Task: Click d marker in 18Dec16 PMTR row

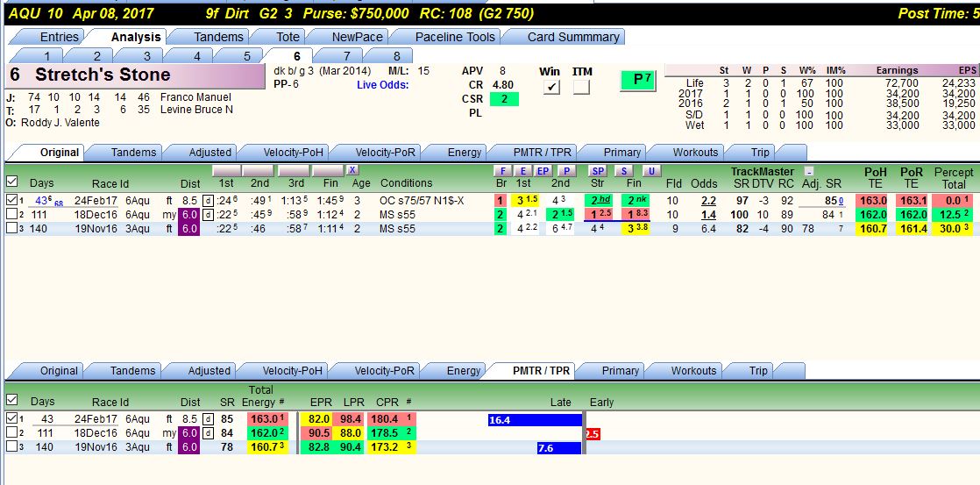Action: (x=209, y=433)
